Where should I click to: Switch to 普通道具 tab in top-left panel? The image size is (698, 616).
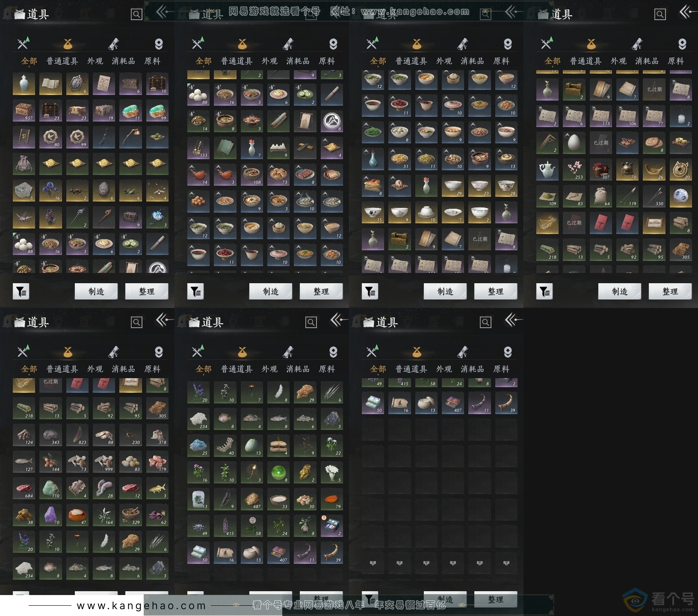(x=62, y=61)
